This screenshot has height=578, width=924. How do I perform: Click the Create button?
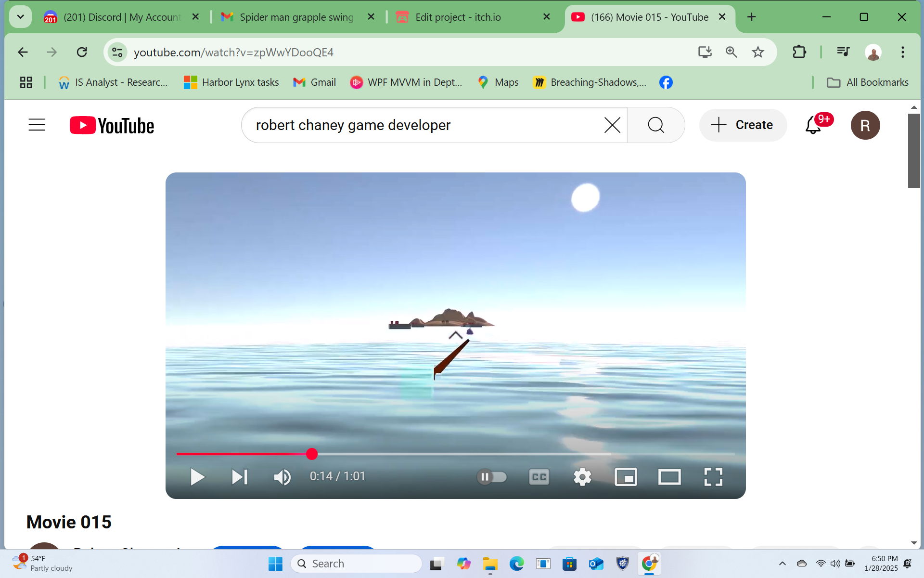coord(743,125)
